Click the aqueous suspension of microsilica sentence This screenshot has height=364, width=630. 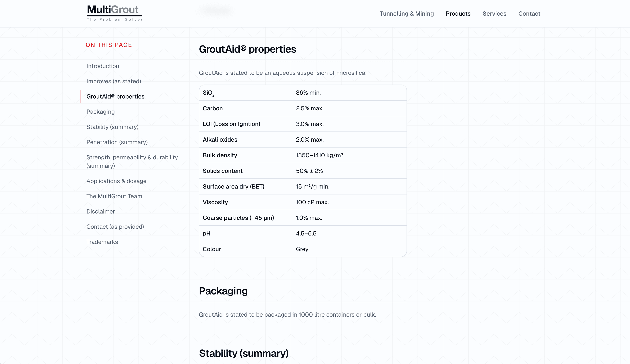[x=282, y=73]
